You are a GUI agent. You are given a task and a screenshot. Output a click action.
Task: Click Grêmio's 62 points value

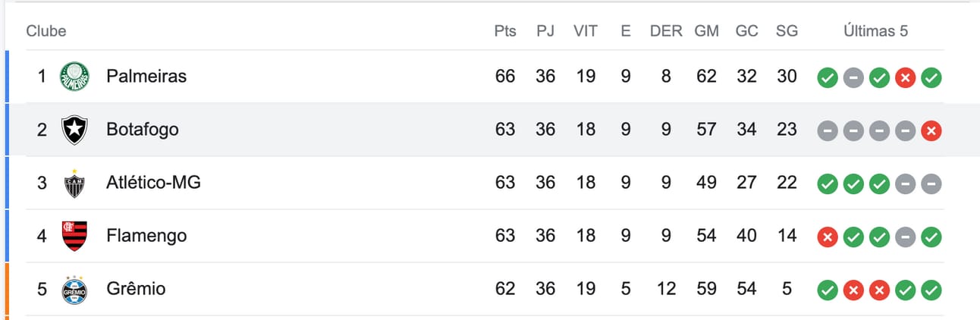coord(505,289)
